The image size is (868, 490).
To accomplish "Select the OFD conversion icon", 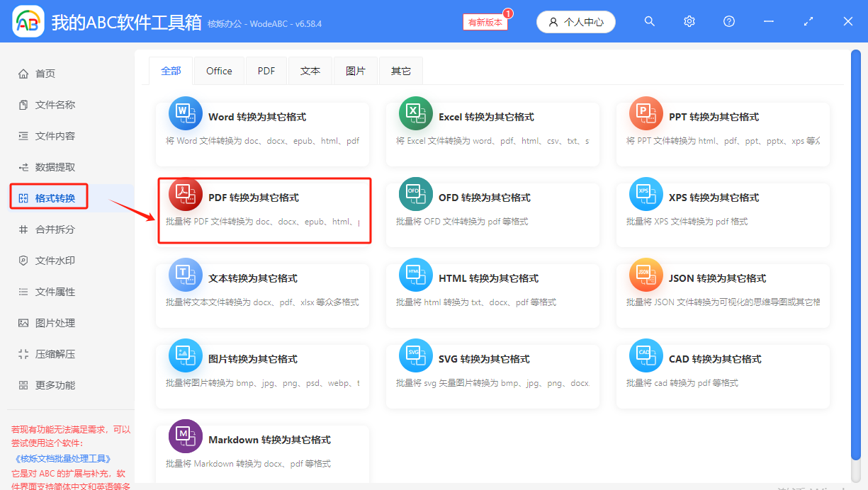I will point(416,194).
